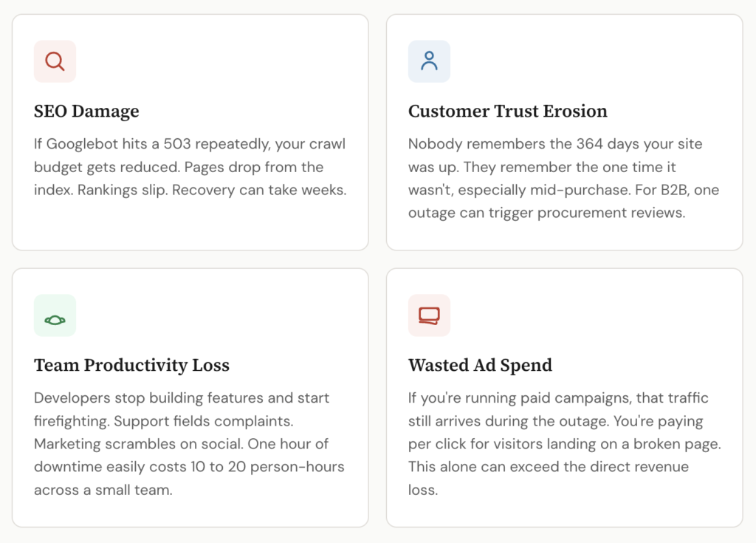Select the SEO Damage heading
The height and width of the screenshot is (543, 756).
pyautogui.click(x=86, y=112)
